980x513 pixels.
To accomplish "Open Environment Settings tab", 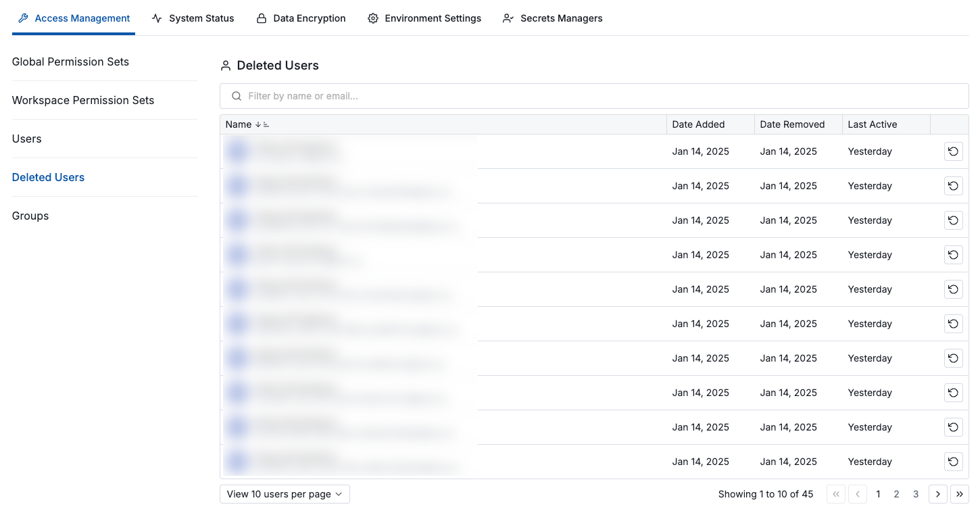I will (424, 18).
